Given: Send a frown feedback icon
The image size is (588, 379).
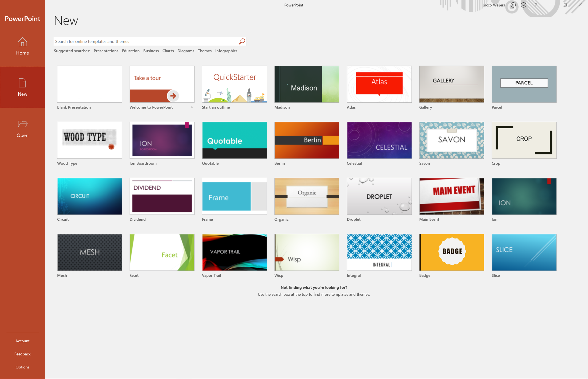Looking at the screenshot, I should click(524, 5).
